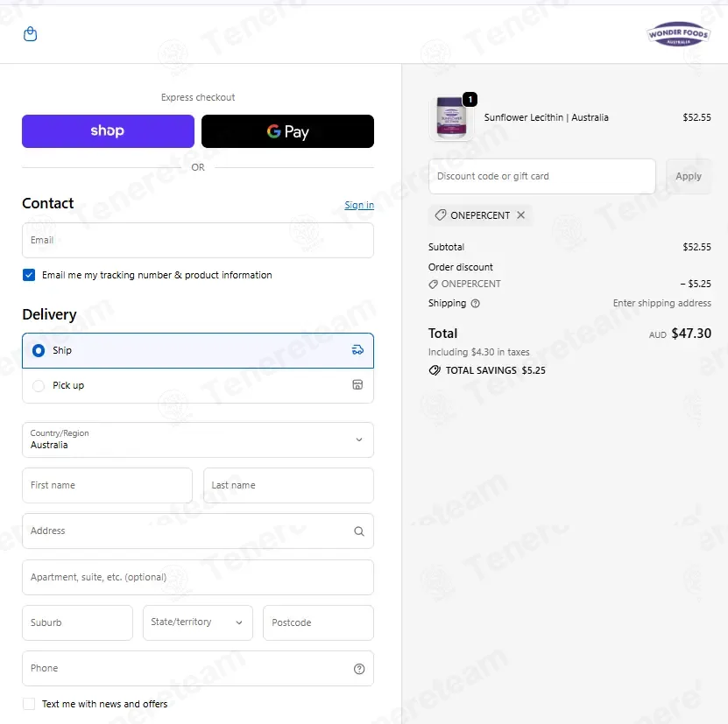Click the 'Including $4.30 in taxes' text

click(478, 352)
